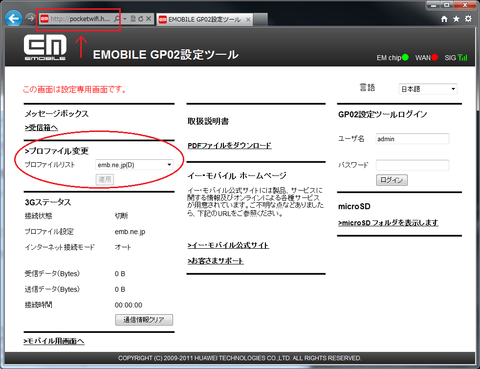480x369 pixels.
Task: Click the プロファイル変更 link
Action: click(56, 151)
